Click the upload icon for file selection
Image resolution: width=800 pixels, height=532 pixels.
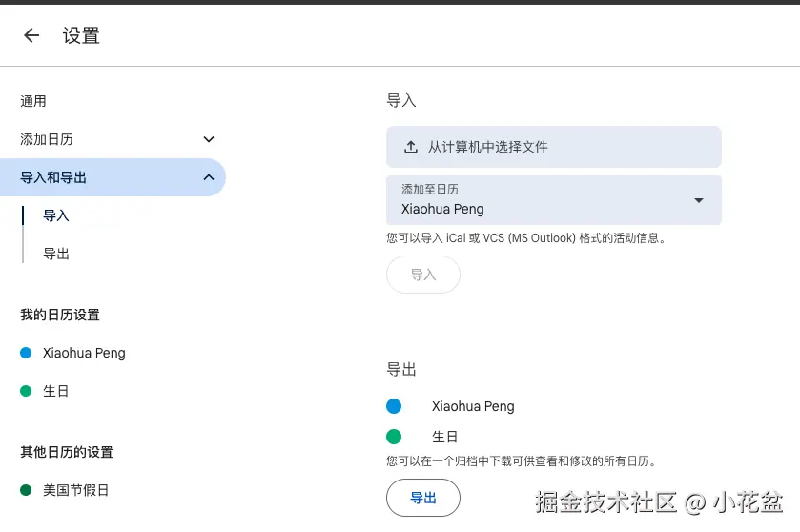pos(411,147)
